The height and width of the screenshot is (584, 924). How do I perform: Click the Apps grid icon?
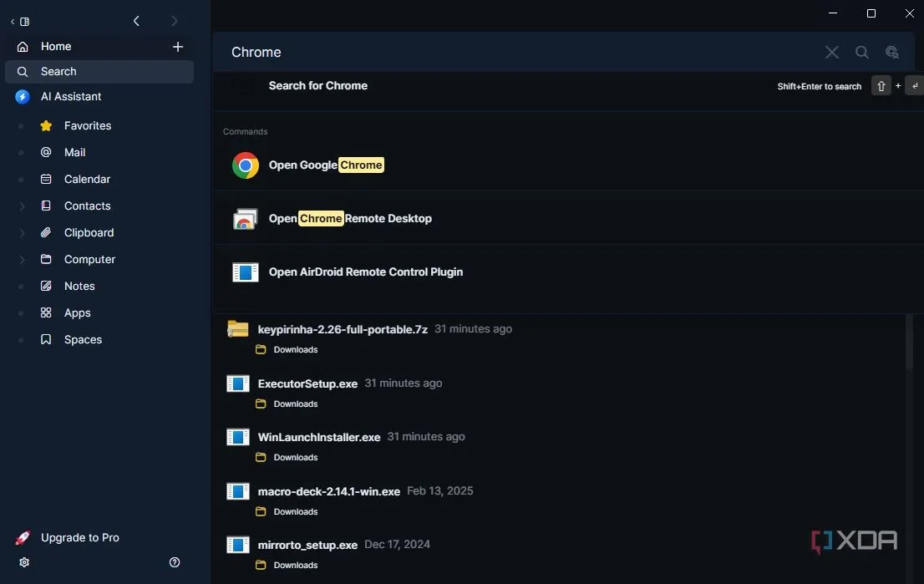[46, 313]
